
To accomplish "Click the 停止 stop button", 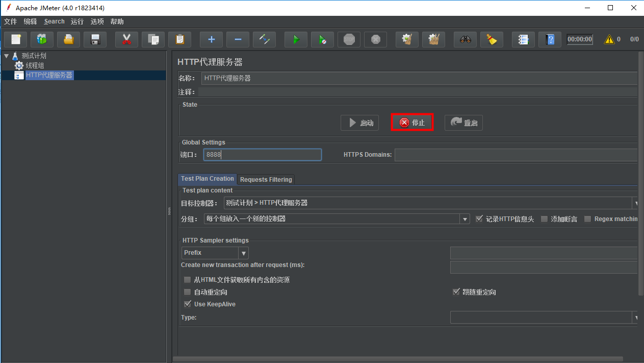I will [412, 123].
